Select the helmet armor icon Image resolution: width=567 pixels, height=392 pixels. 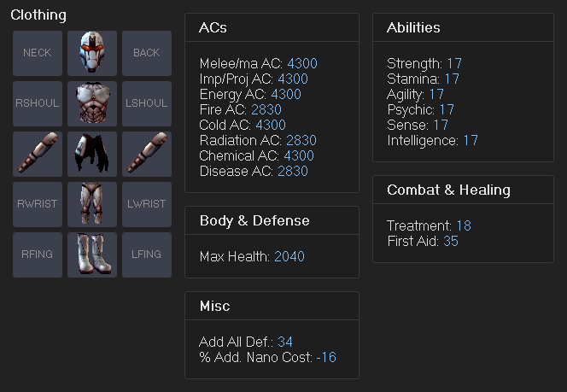click(x=92, y=53)
